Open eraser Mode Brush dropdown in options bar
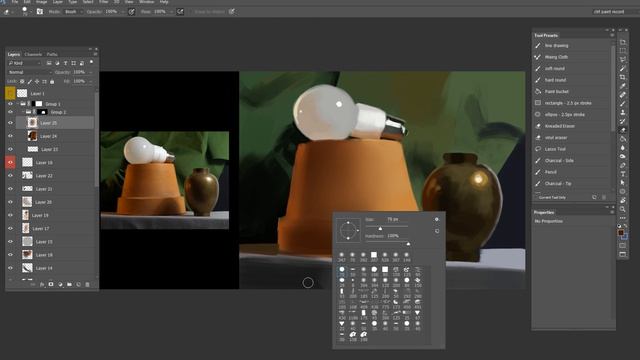 click(x=73, y=12)
